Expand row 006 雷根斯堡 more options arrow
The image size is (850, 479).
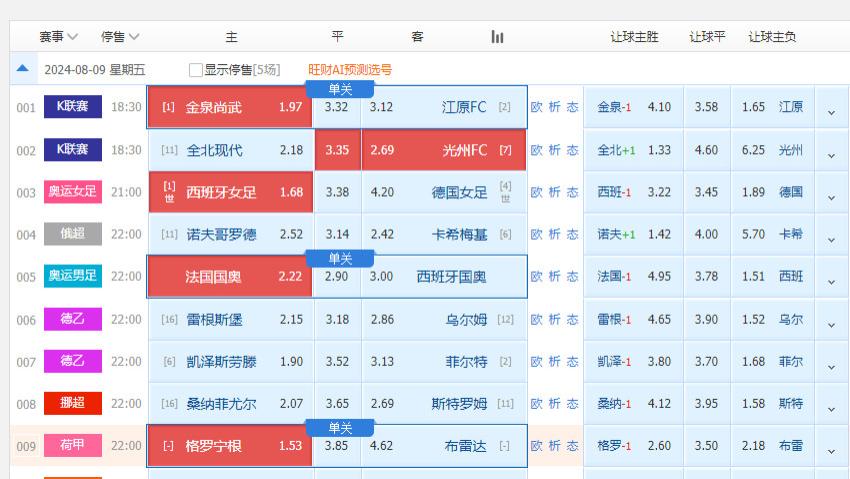click(831, 325)
